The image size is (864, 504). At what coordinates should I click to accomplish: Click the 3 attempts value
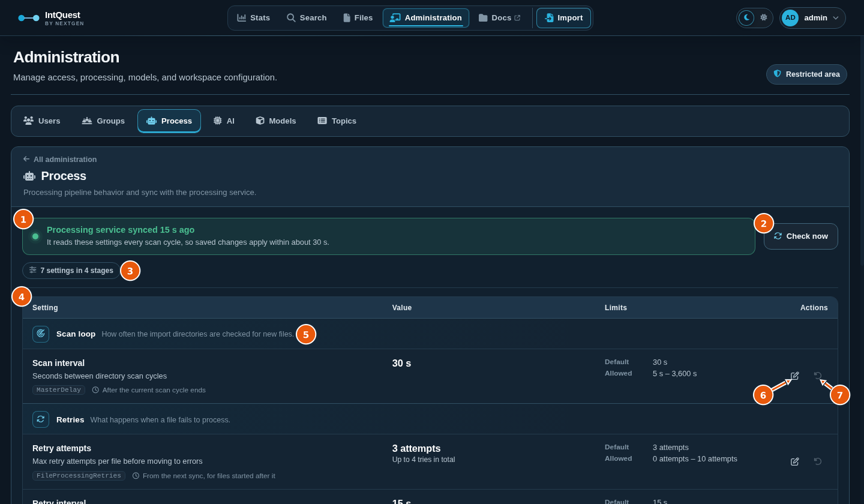coord(416,449)
